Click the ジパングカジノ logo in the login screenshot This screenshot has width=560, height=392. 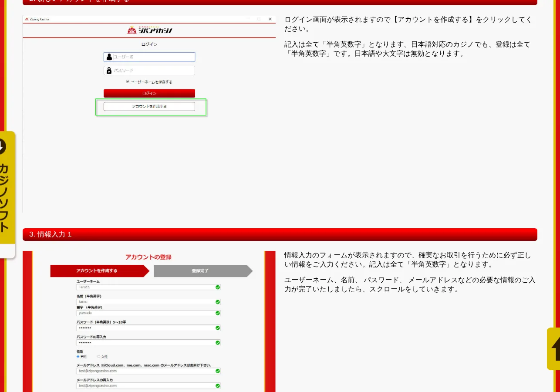click(x=149, y=30)
